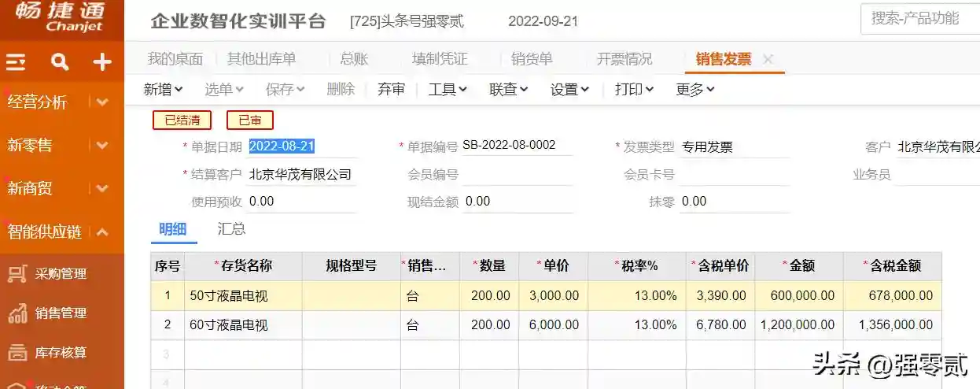Open search via magnifier icon
The width and height of the screenshot is (980, 389).
[60, 62]
